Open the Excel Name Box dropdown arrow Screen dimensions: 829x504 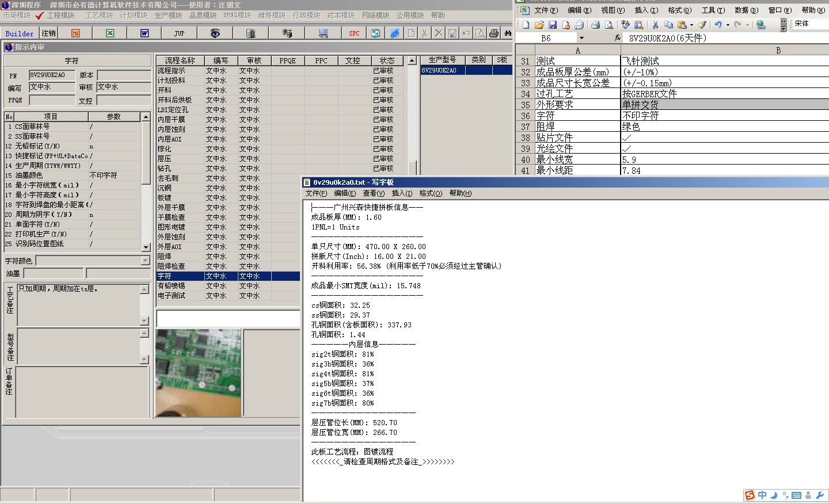581,38
